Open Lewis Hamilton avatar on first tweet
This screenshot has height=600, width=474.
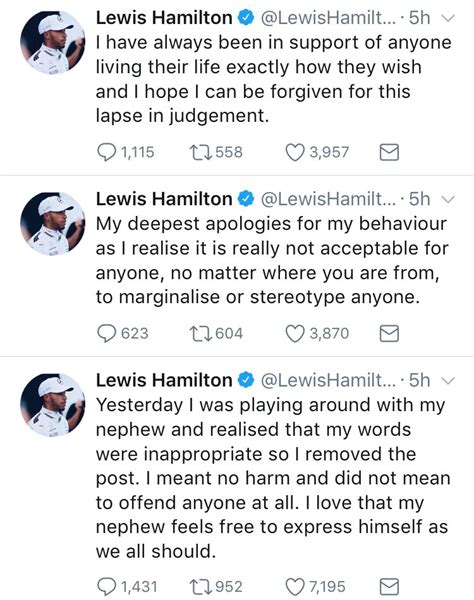[53, 42]
